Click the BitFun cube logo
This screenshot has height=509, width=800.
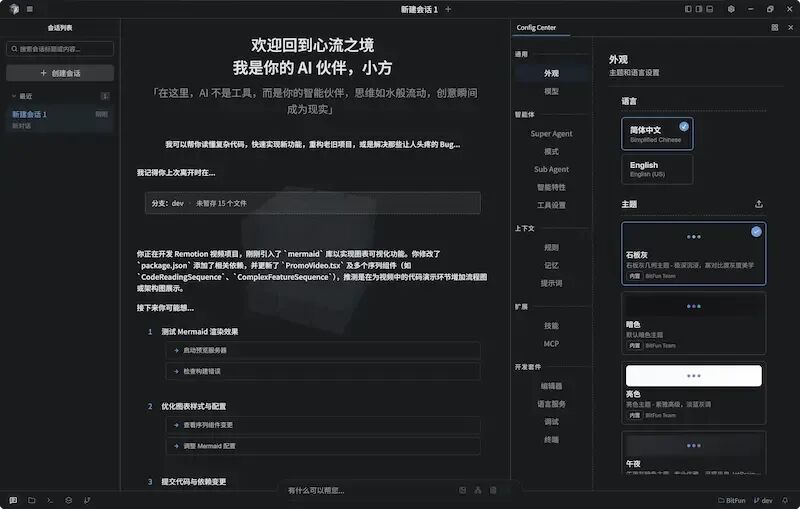coord(14,9)
